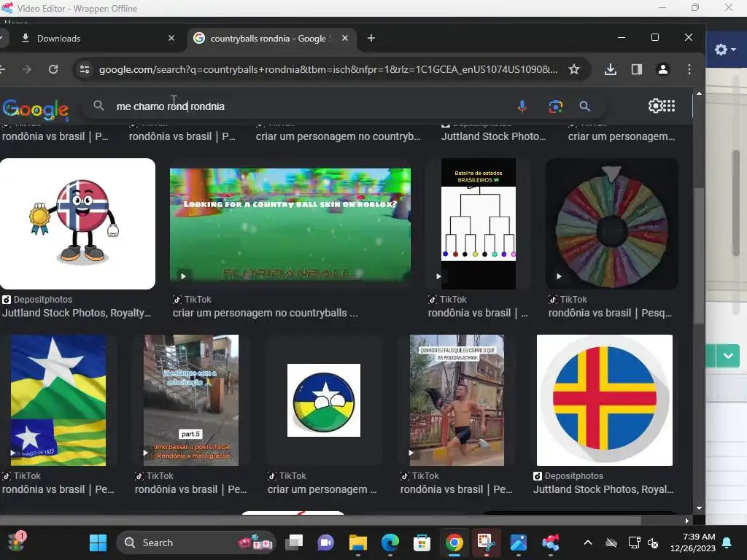The image size is (747, 560).
Task: Click the page vertical scrollbar up arrow
Action: pos(699,93)
